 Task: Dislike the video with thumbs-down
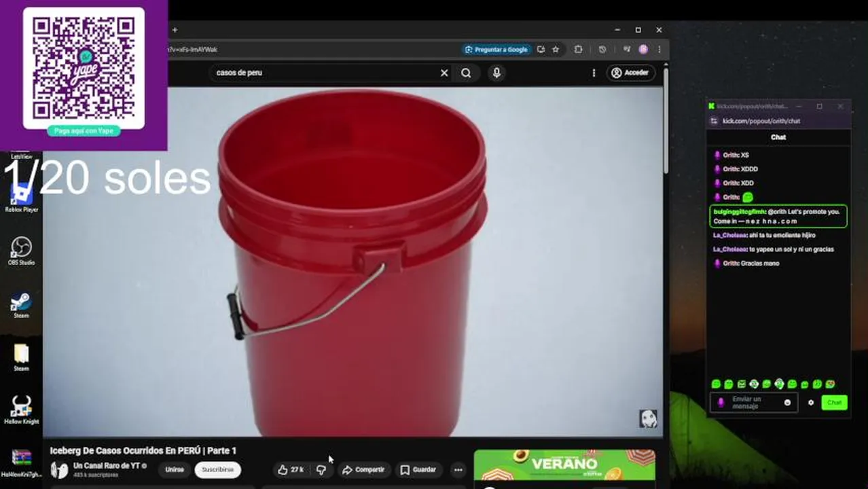321,469
